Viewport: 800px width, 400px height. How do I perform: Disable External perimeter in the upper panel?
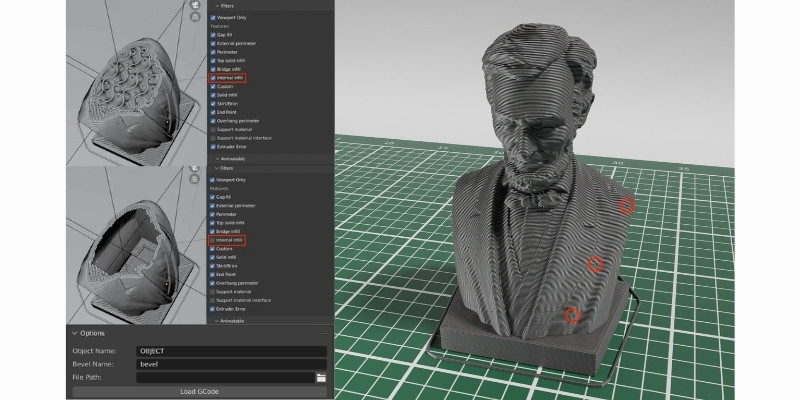[x=213, y=43]
